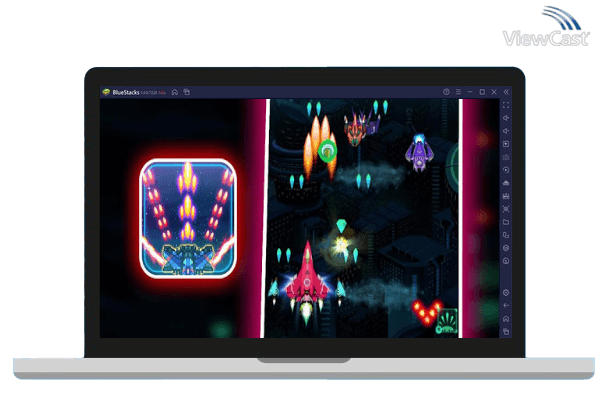Viewport: 602px width, 414px height.
Task: Click the dome-shaped sidebar icon
Action: 506,183
